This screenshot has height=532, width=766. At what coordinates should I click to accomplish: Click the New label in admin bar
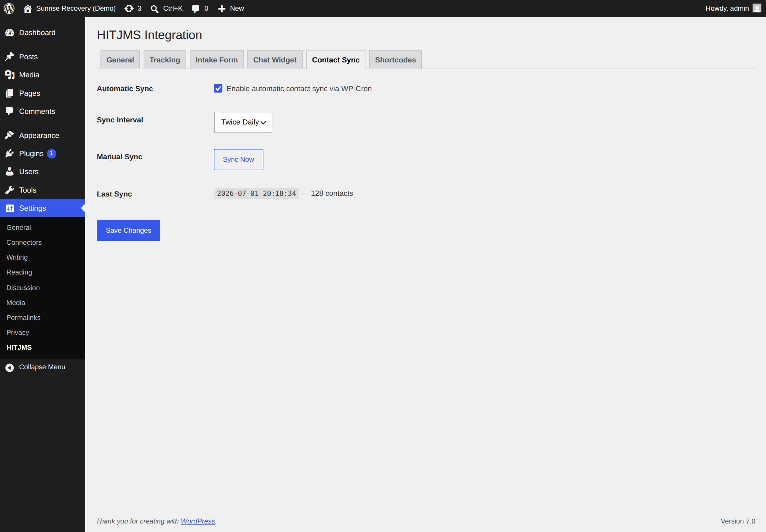[x=237, y=8]
